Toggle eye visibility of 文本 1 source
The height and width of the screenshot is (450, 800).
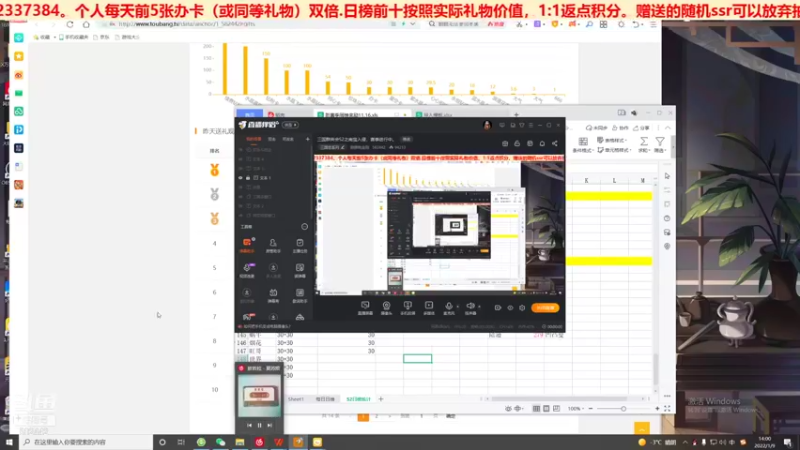[x=241, y=178]
